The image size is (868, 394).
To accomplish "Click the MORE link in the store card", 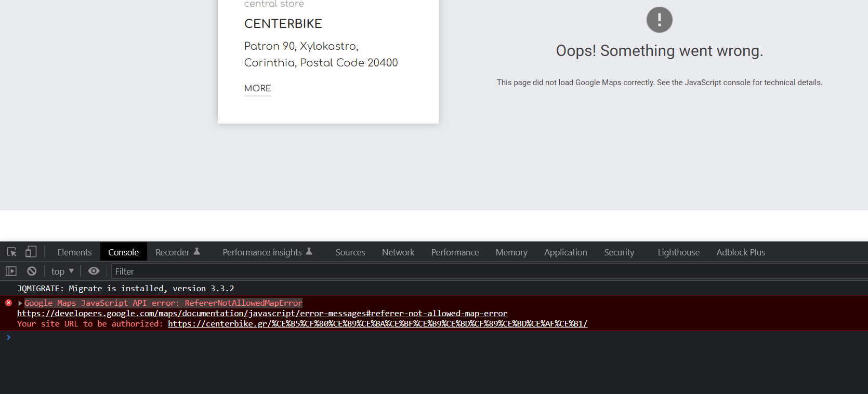I will (x=258, y=89).
